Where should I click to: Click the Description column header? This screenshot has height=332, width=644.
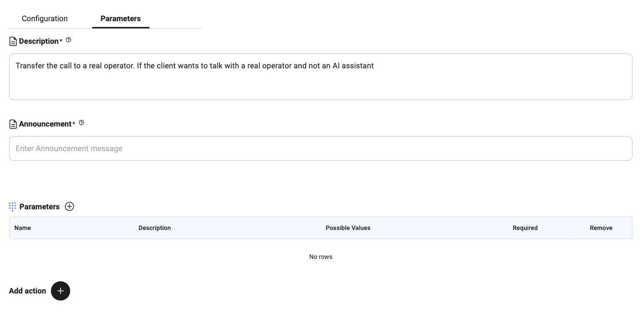155,228
